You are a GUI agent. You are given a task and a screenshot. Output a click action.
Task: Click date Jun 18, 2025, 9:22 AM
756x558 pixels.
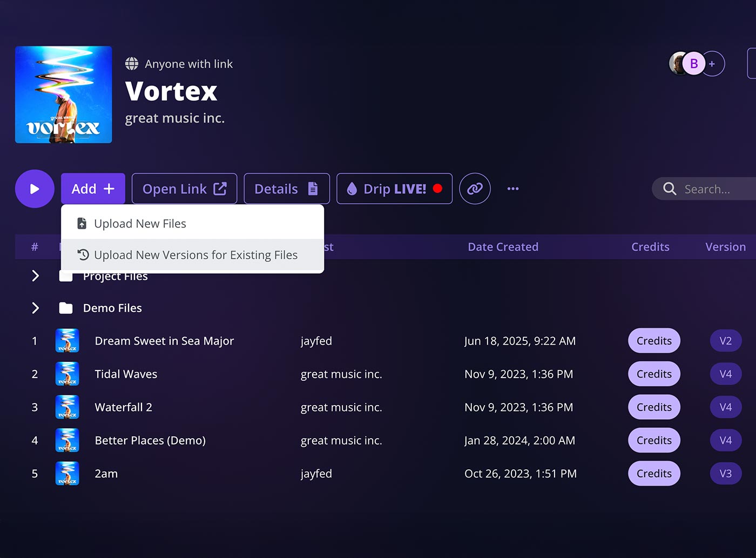coord(520,341)
